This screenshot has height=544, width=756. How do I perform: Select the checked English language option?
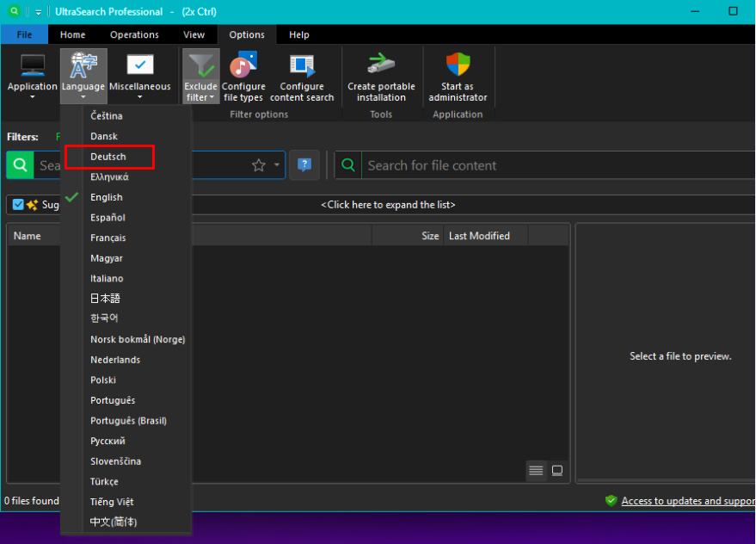(x=107, y=197)
